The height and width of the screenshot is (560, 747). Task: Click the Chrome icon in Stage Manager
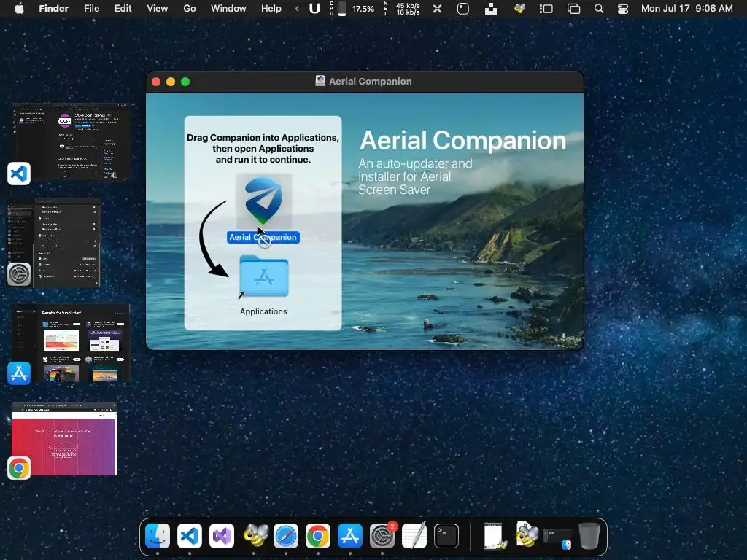tap(19, 469)
